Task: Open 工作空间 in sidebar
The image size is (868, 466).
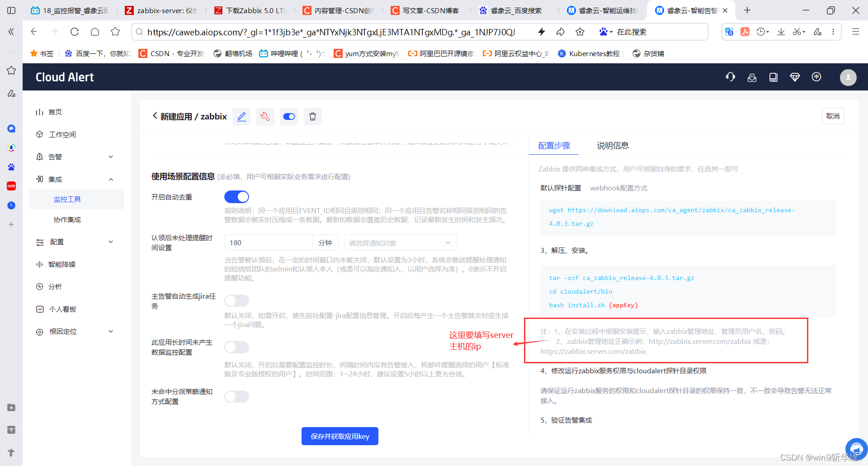Action: click(62, 134)
